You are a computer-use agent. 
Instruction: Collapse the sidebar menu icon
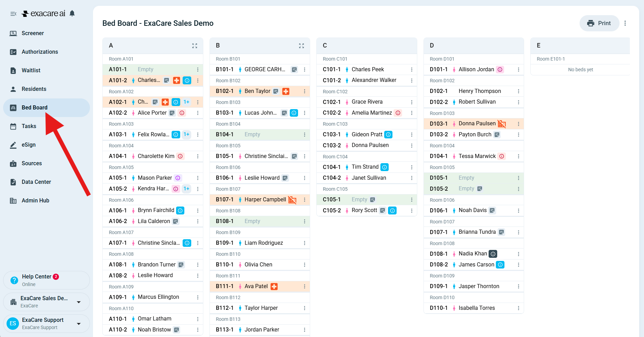pyautogui.click(x=13, y=14)
